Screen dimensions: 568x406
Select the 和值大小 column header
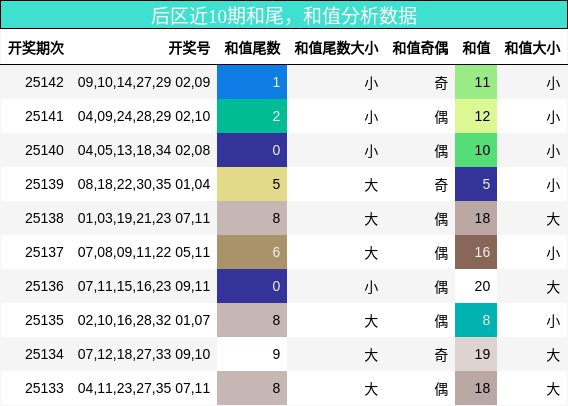tap(532, 48)
